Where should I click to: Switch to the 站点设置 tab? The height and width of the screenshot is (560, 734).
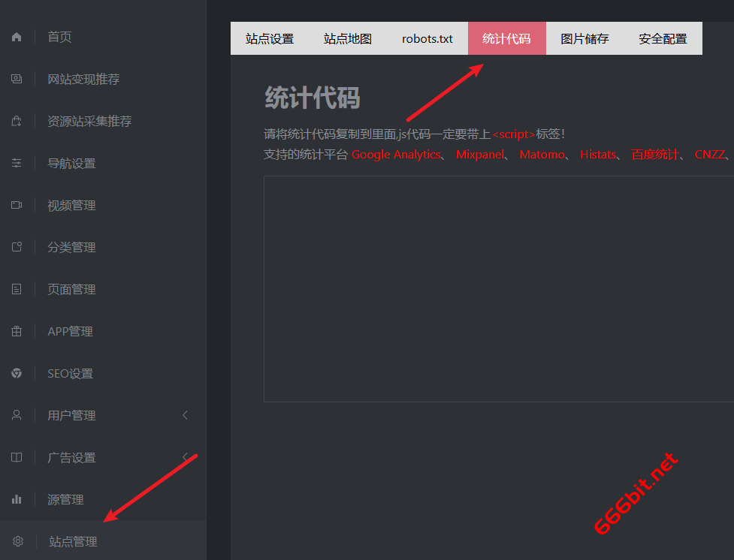click(x=270, y=38)
